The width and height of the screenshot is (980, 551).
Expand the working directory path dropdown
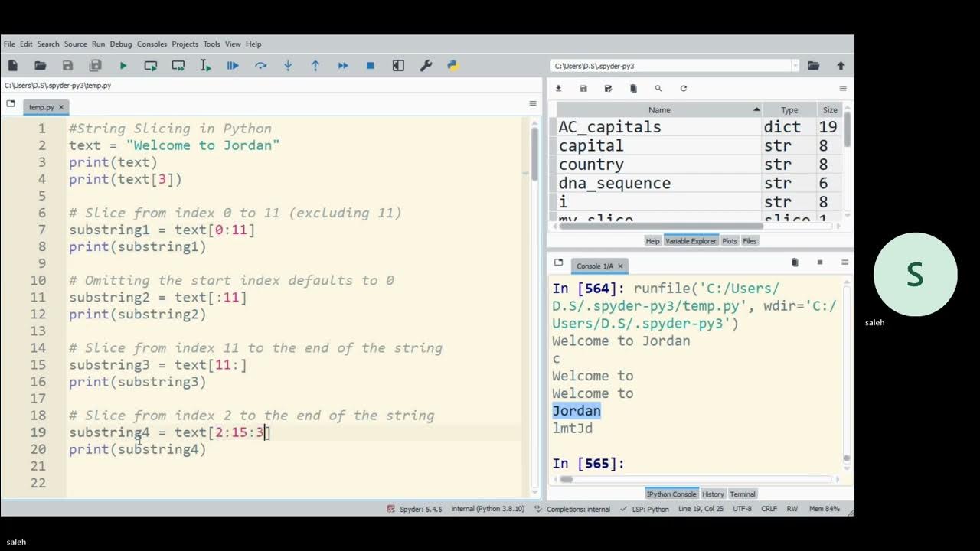click(795, 66)
